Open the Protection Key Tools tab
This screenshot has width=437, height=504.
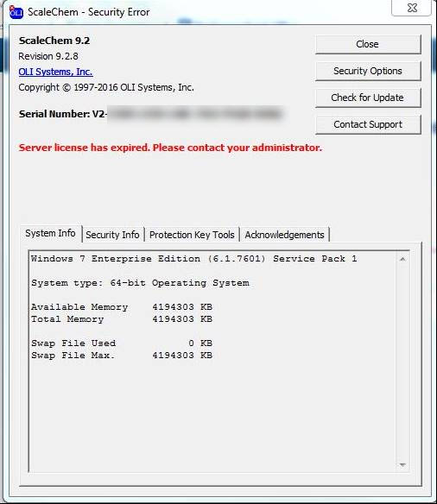coord(192,235)
